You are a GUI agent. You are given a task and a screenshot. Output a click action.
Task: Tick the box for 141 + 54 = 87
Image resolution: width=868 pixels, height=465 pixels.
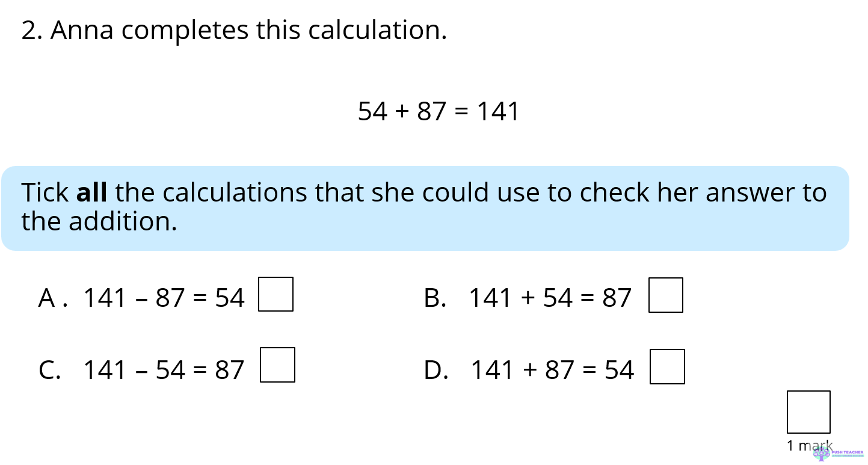pyautogui.click(x=666, y=295)
